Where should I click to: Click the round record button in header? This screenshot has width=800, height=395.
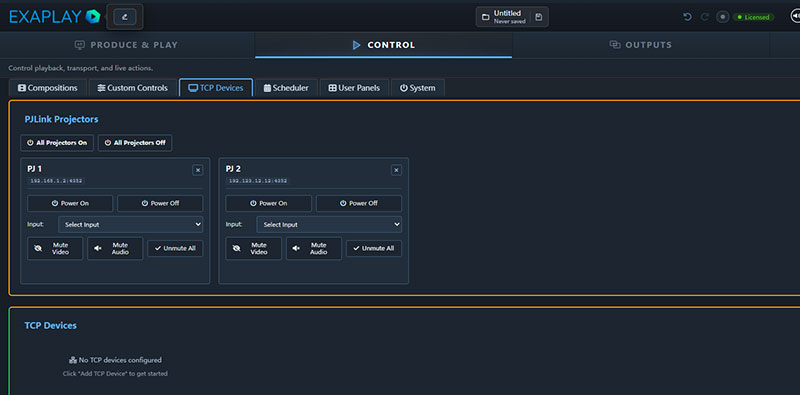pyautogui.click(x=722, y=17)
